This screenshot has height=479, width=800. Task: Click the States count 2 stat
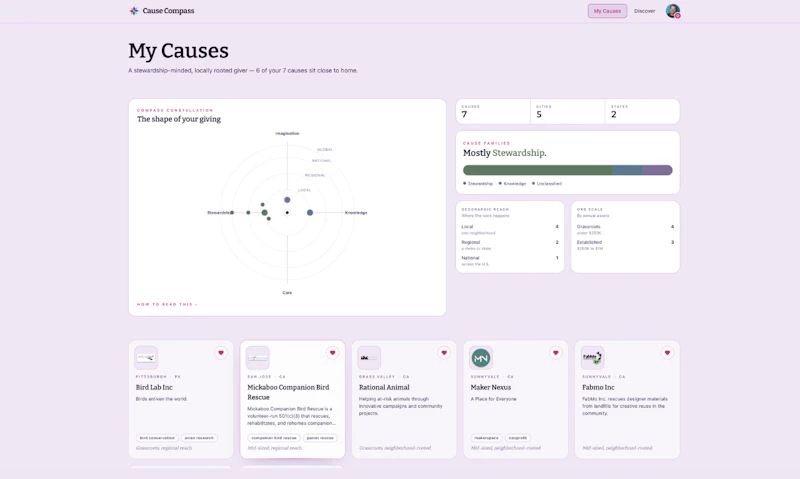[x=642, y=111]
